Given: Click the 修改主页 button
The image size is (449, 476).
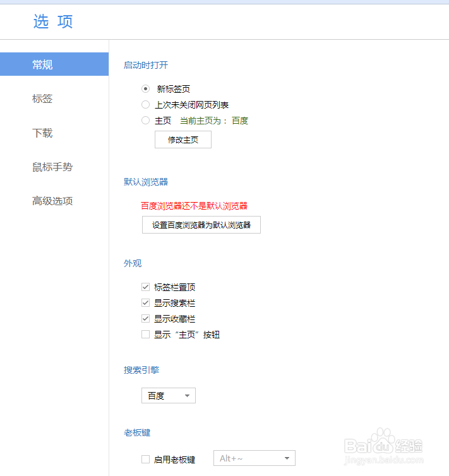Looking at the screenshot, I should (x=183, y=140).
